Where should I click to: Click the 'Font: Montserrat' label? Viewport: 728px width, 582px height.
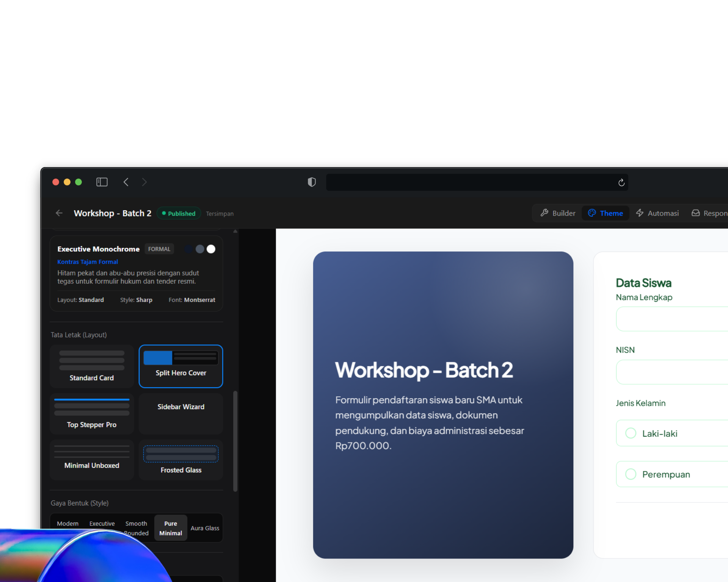192,300
